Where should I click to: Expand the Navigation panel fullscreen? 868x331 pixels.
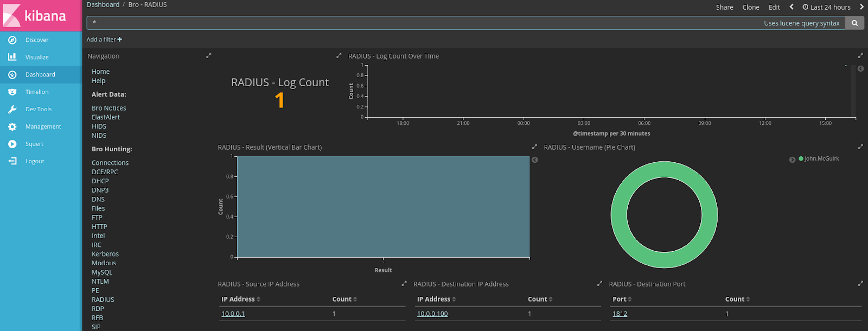(208, 55)
